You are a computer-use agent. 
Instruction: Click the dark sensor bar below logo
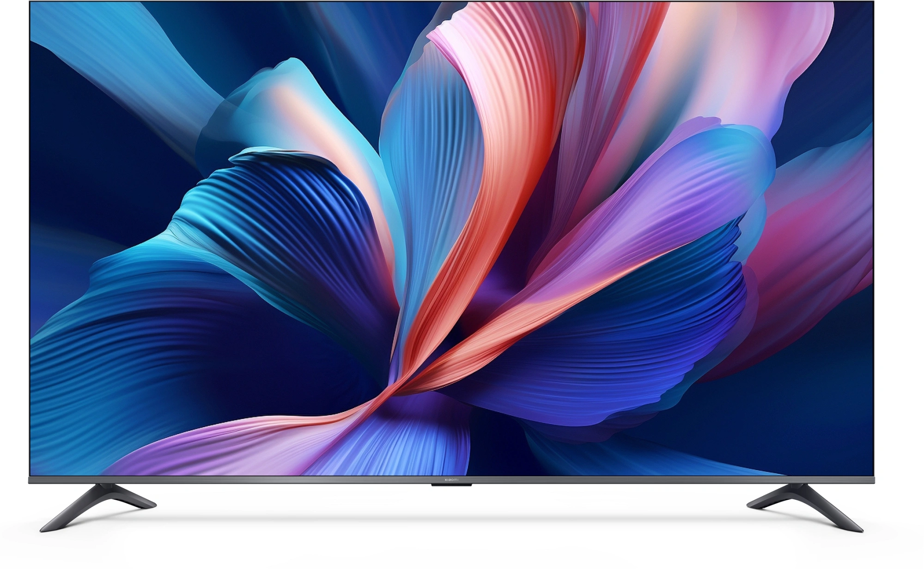(x=451, y=485)
